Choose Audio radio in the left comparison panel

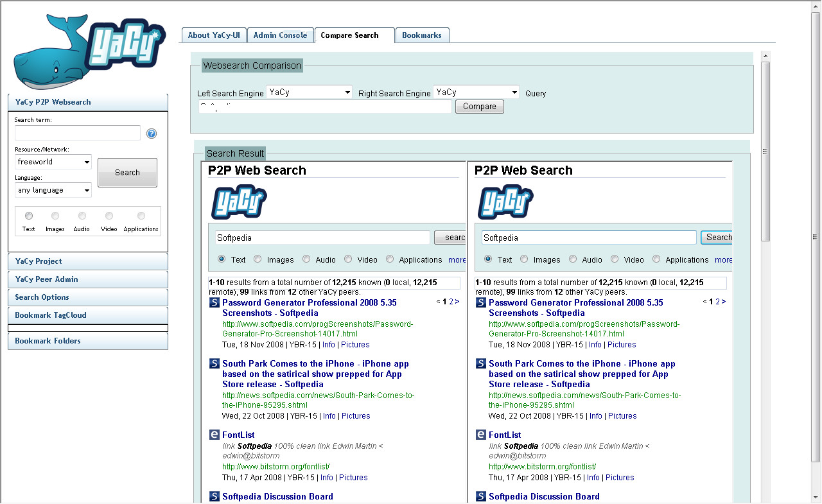306,259
